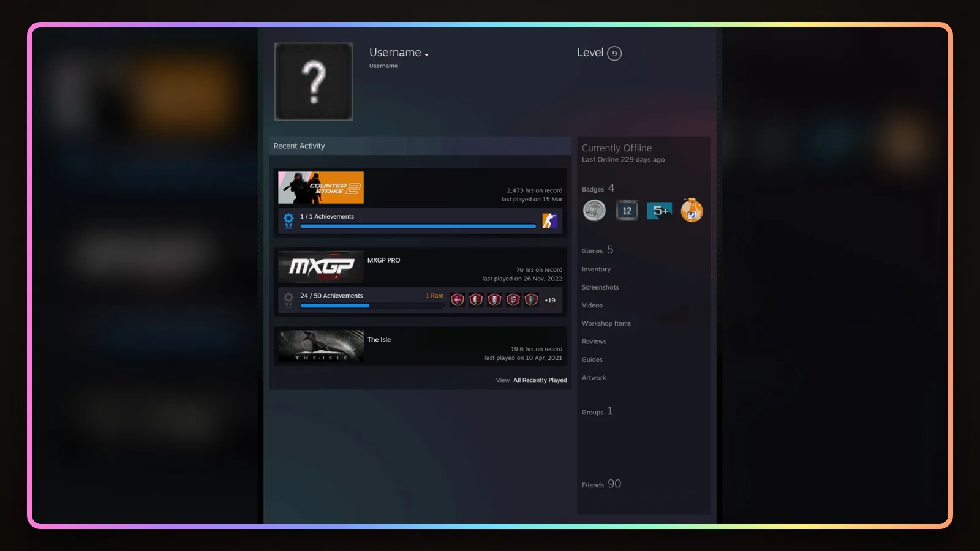The width and height of the screenshot is (980, 551).
Task: Open second MXGP PRO achievement shield icon
Action: pos(476,300)
